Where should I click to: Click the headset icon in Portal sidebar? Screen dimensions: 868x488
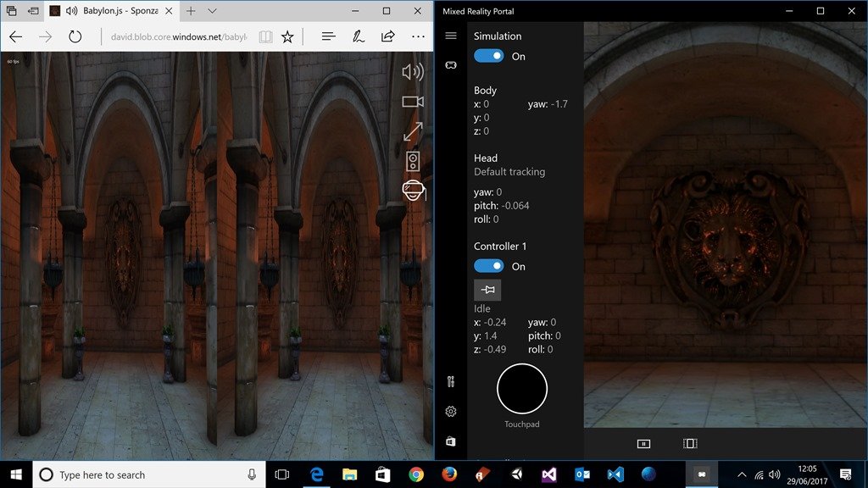click(451, 65)
